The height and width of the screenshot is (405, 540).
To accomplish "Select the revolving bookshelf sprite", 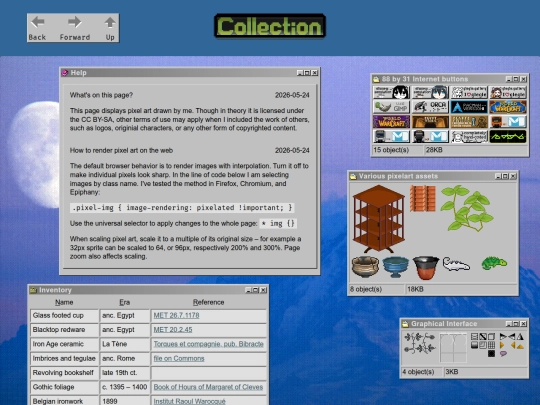I will (378, 218).
